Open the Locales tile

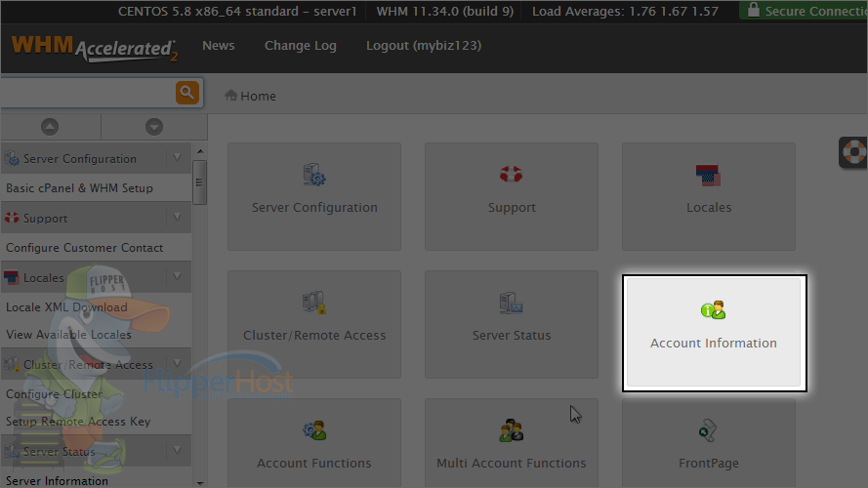coord(709,196)
